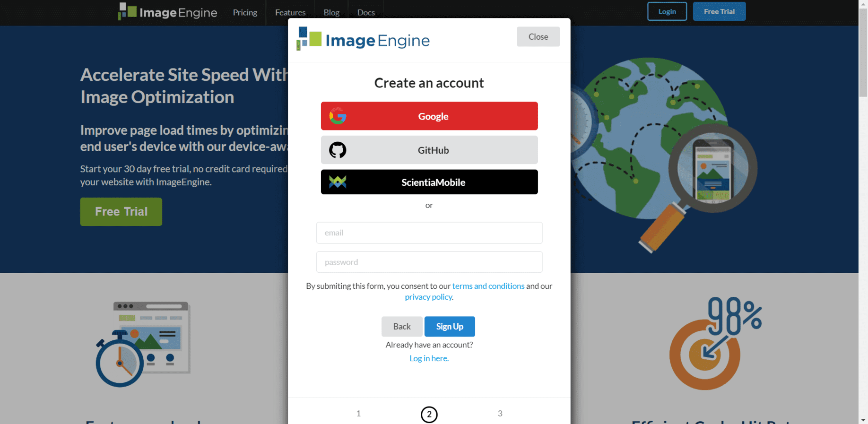
Task: Click the page scrollbar thumb
Action: (863, 52)
